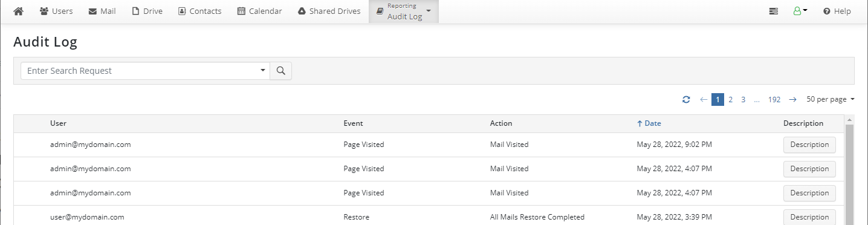Expand the search request dropdown arrow
Image resolution: width=868 pixels, height=225 pixels.
coord(263,71)
